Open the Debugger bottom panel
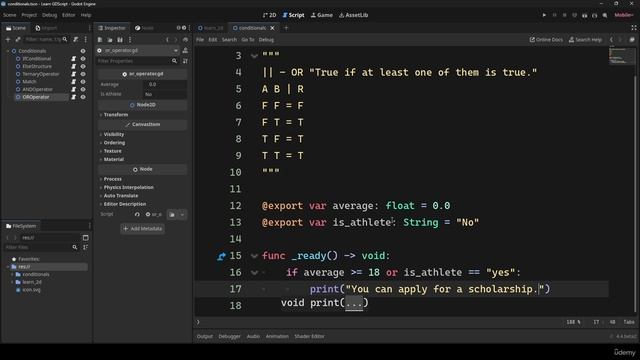The image size is (640, 360). click(x=229, y=336)
